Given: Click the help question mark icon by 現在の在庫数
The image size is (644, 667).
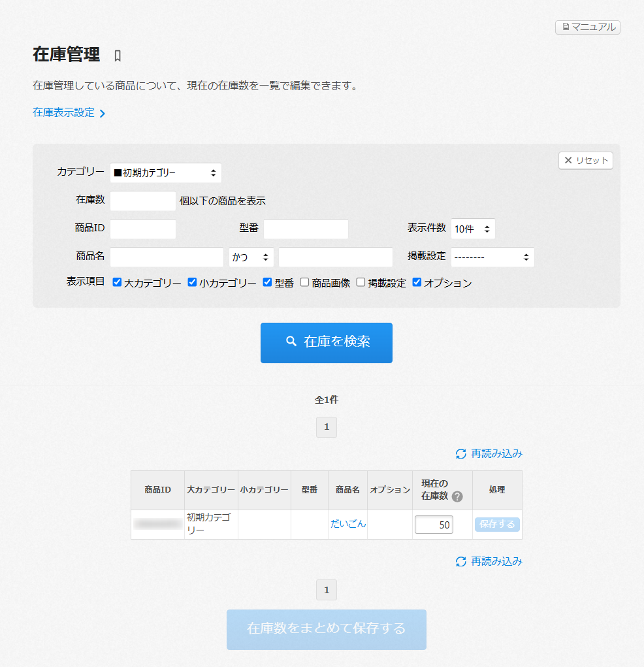Looking at the screenshot, I should pos(457,496).
